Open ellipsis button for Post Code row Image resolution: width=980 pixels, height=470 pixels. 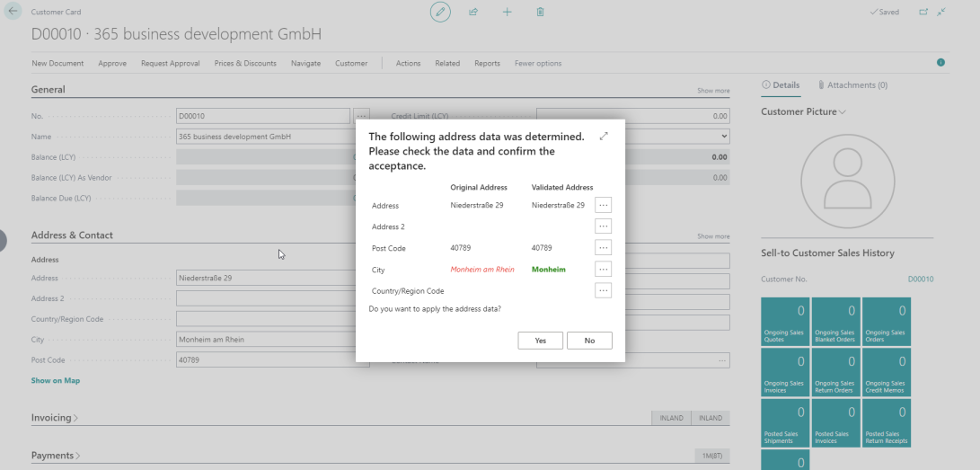pyautogui.click(x=603, y=248)
